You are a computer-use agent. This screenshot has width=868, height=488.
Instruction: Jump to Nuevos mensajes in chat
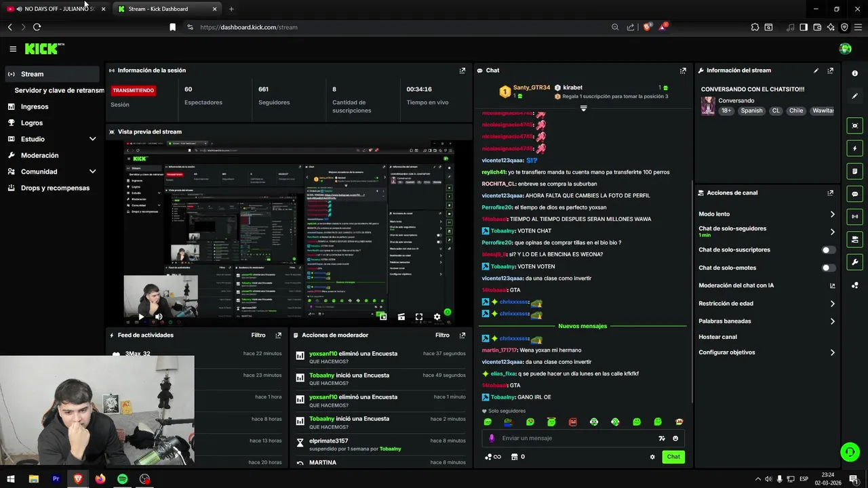click(583, 326)
